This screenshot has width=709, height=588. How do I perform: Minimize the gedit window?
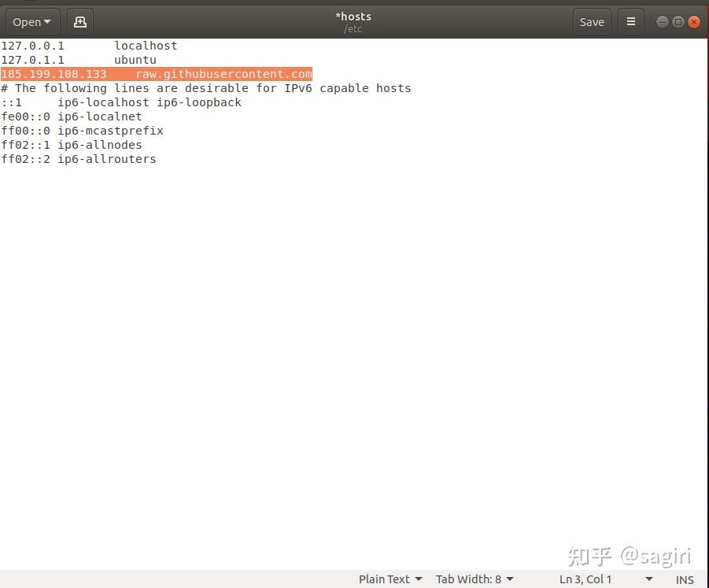click(x=662, y=21)
